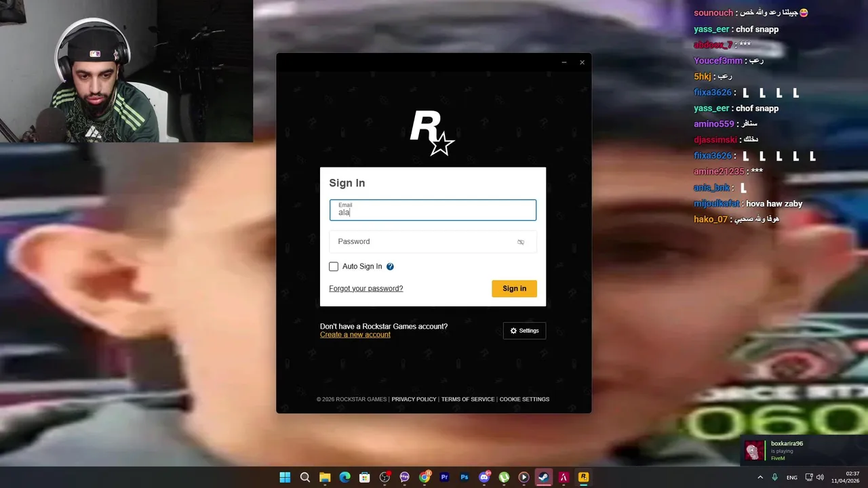Open the Windows Start menu
The image size is (868, 488).
tap(285, 477)
